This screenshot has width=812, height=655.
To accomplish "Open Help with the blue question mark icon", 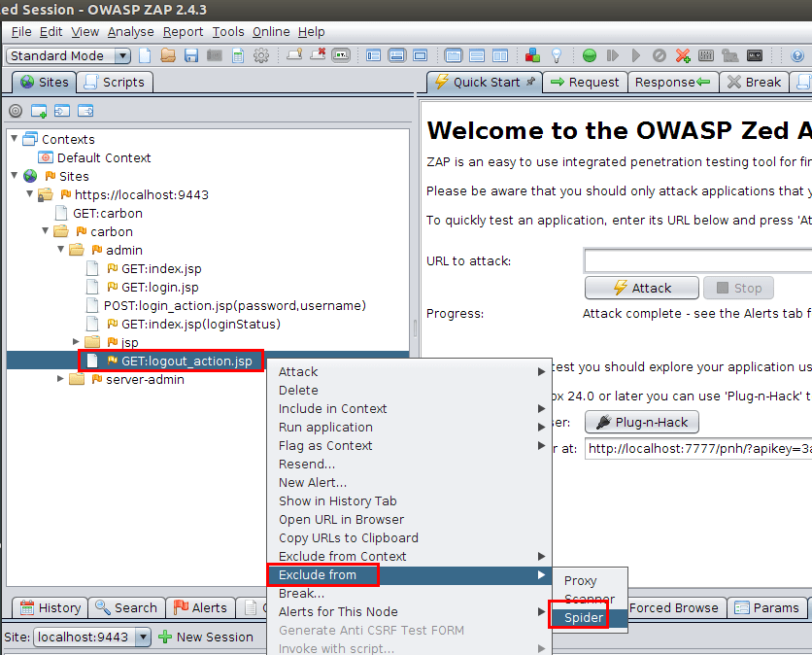I will (x=798, y=55).
